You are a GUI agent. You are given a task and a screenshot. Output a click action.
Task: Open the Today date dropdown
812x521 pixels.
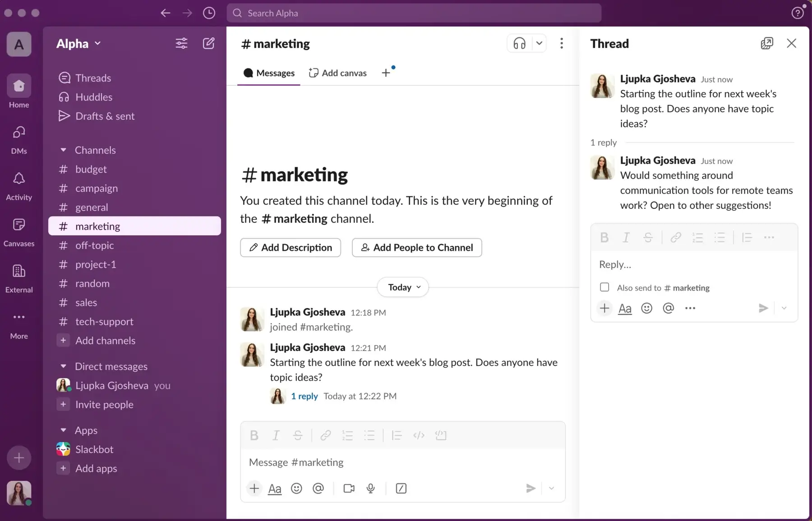tap(403, 287)
